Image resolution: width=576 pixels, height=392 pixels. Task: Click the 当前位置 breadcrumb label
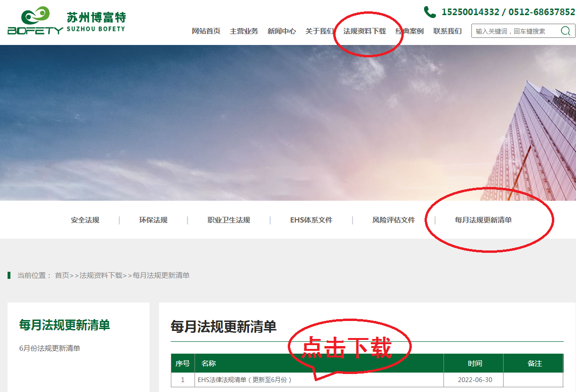[34, 276]
